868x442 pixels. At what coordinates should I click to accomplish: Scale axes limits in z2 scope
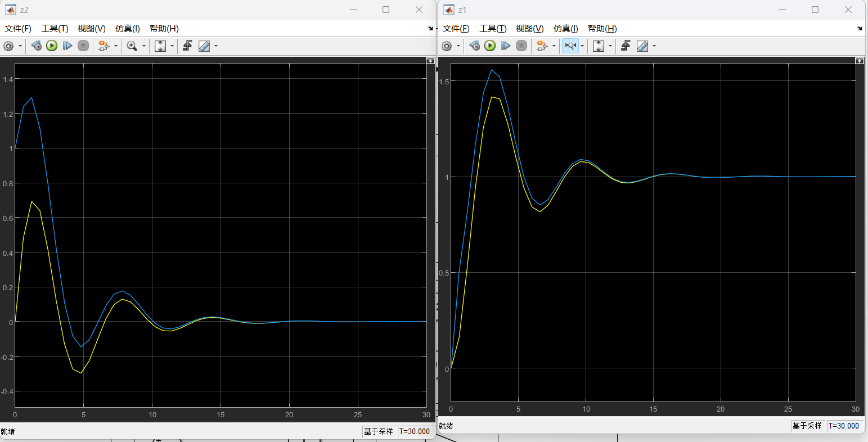click(160, 46)
